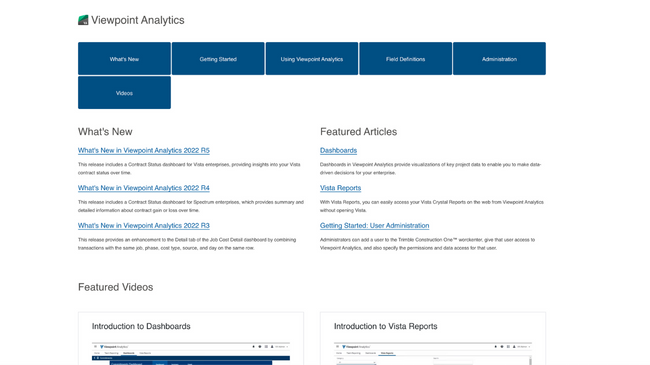Open the Videos tile
650x365 pixels.
click(x=124, y=92)
